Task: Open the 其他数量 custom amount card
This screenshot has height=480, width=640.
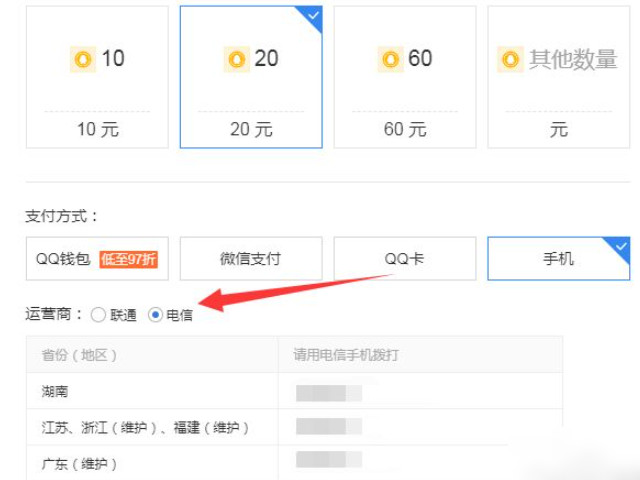Action: (558, 77)
